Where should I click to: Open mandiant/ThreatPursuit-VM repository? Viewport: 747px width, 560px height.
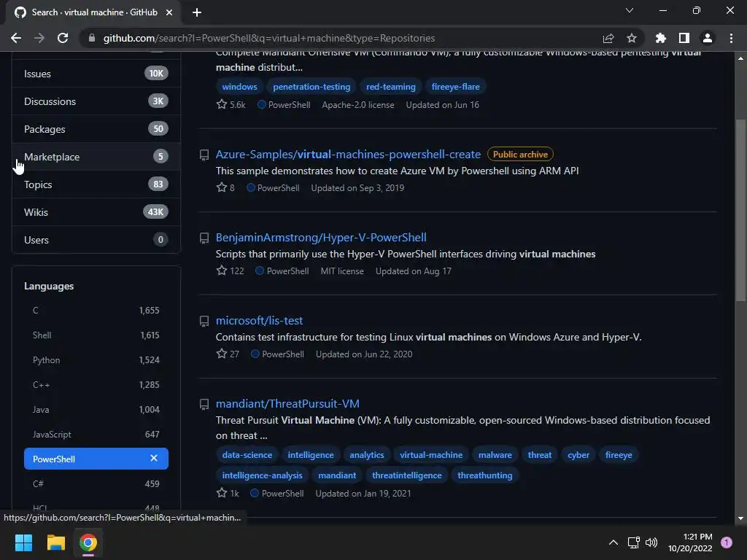(287, 403)
